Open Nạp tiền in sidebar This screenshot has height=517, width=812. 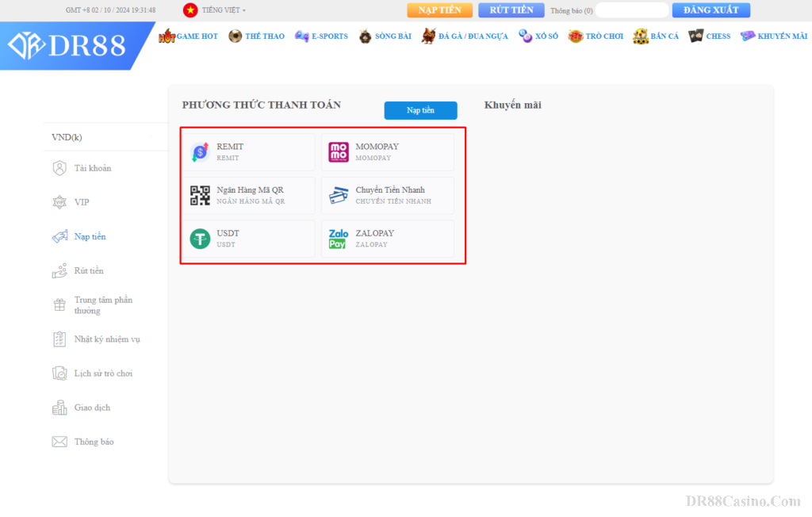pos(90,236)
